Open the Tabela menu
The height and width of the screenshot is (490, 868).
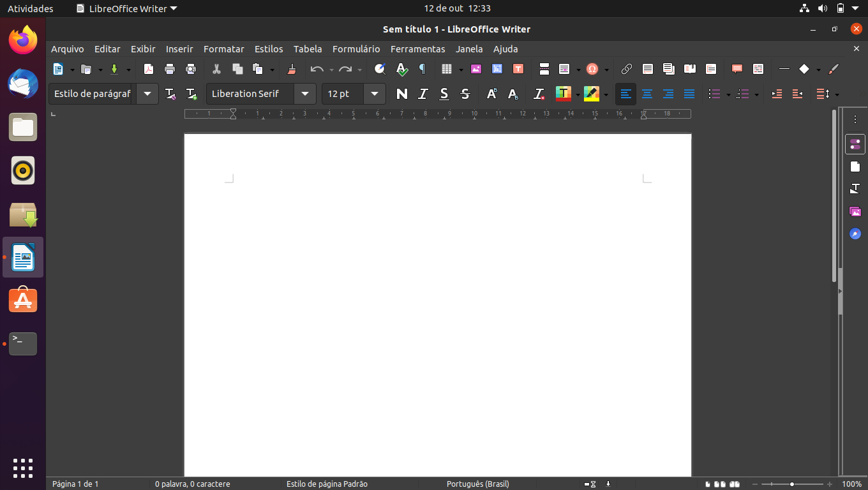[308, 49]
